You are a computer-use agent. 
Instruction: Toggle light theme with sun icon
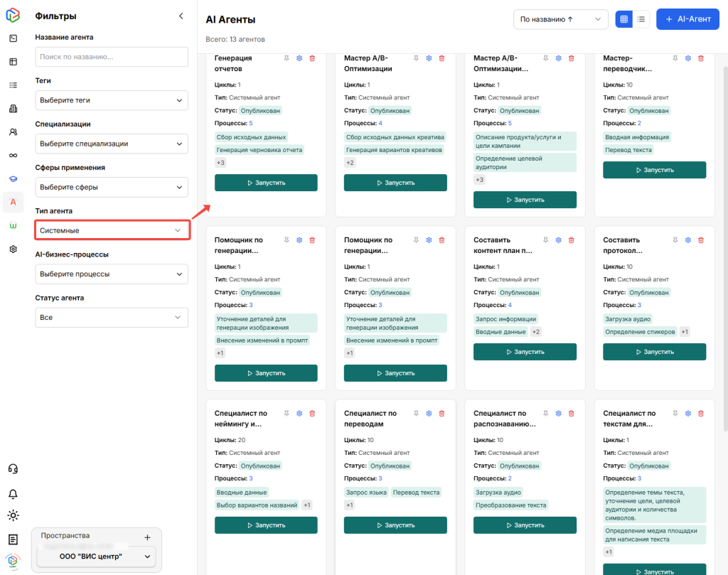click(13, 516)
